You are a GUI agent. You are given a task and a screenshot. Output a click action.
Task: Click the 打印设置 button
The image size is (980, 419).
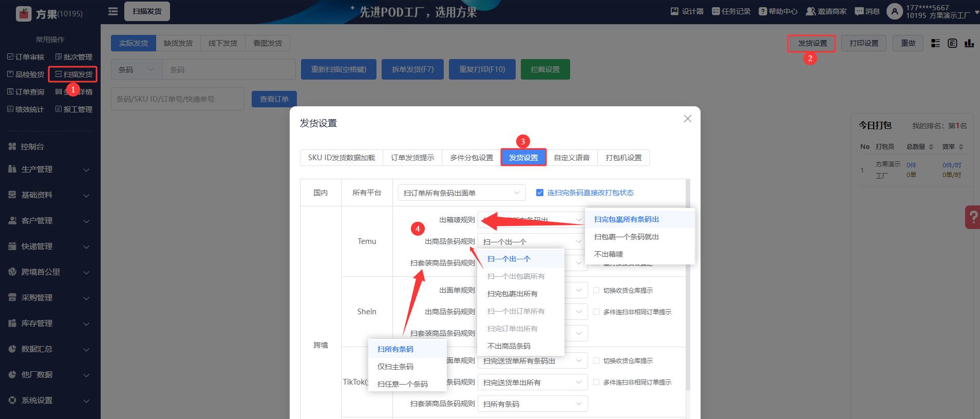[x=864, y=43]
